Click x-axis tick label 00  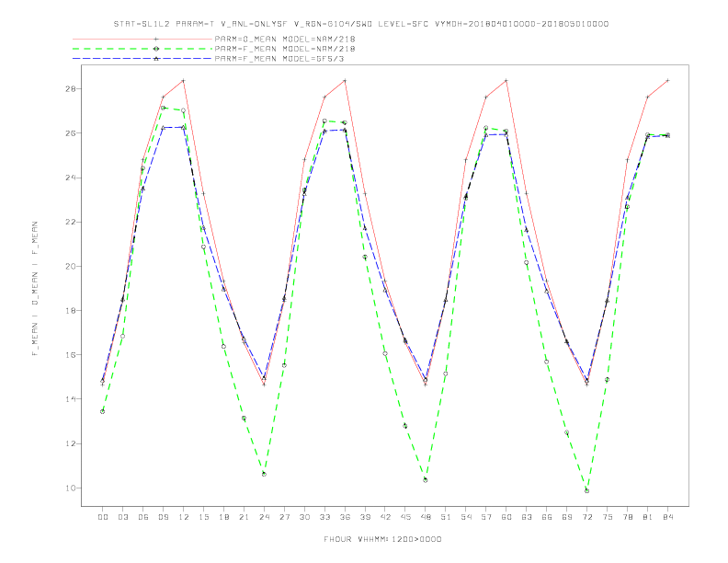[x=103, y=517]
